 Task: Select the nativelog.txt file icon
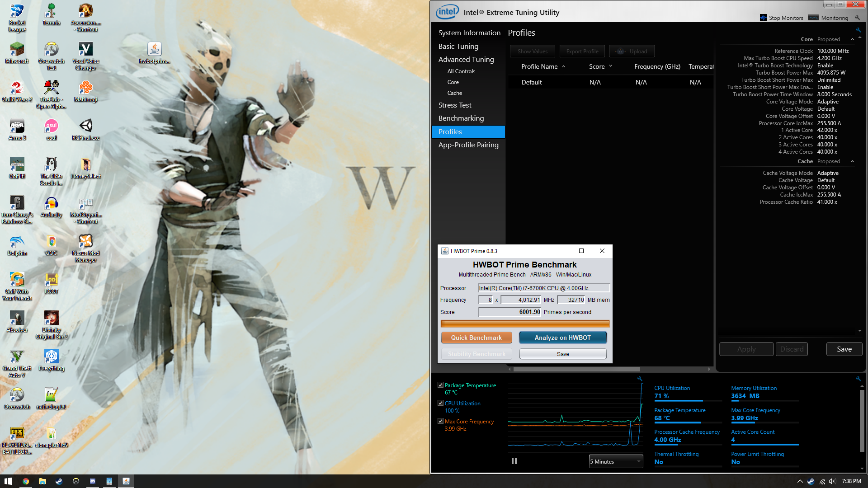(51, 398)
